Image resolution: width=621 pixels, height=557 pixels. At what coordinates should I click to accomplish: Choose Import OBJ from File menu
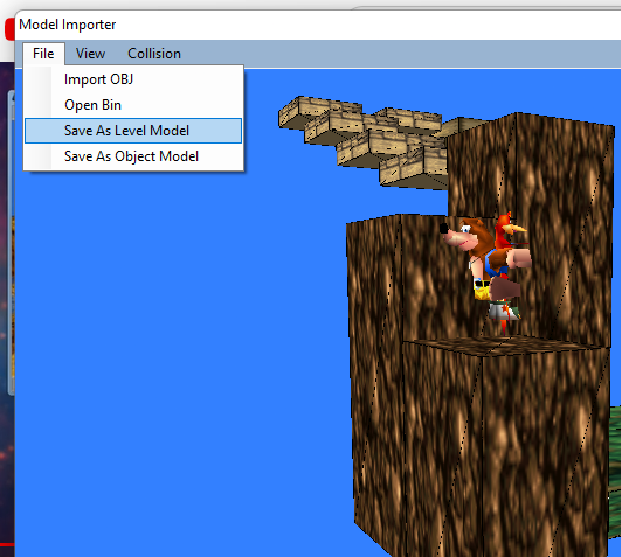(133, 80)
